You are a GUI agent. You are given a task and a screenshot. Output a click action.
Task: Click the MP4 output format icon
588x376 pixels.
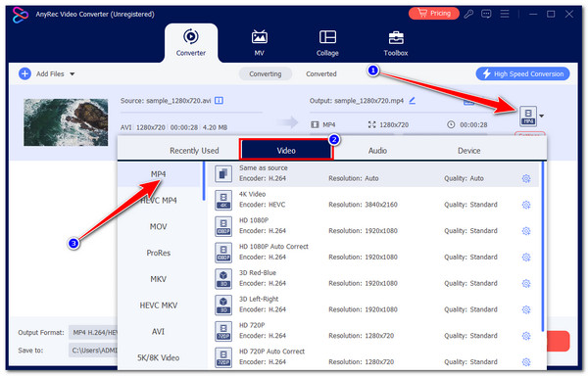click(x=528, y=117)
